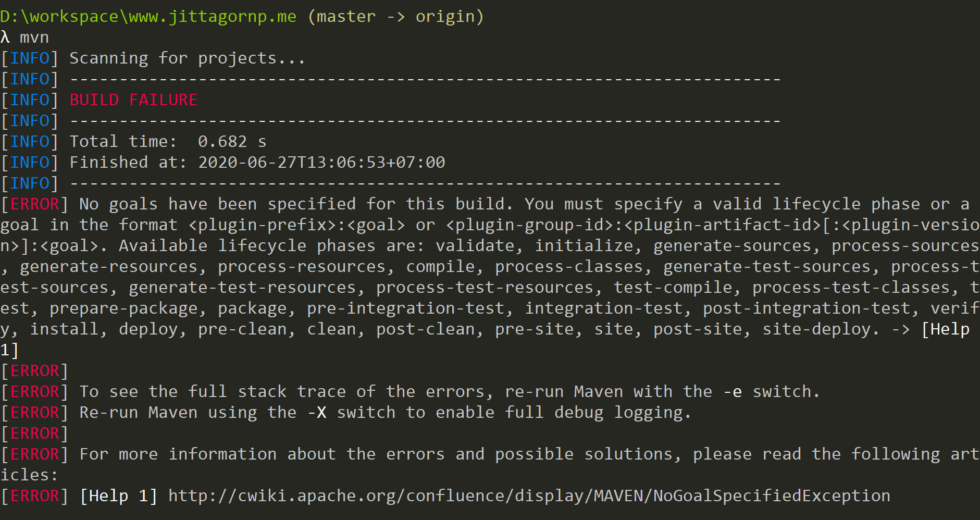Click the lambda prompt symbol
The height and width of the screenshot is (520, 980).
pyautogui.click(x=5, y=38)
